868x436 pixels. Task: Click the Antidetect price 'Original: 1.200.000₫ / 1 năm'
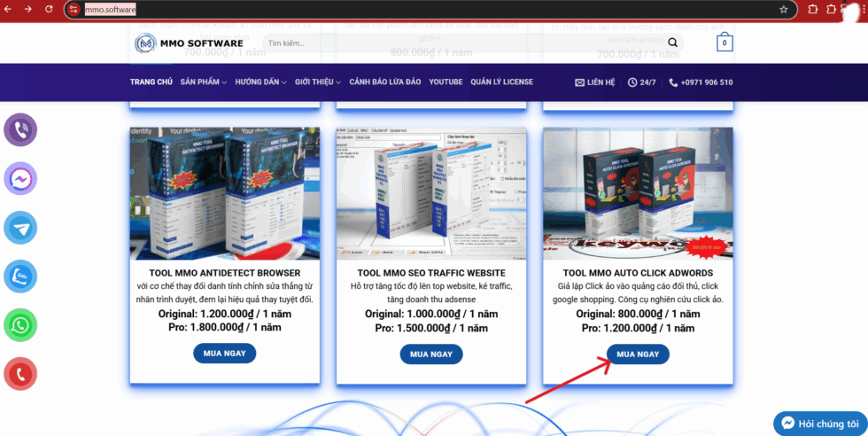(225, 314)
